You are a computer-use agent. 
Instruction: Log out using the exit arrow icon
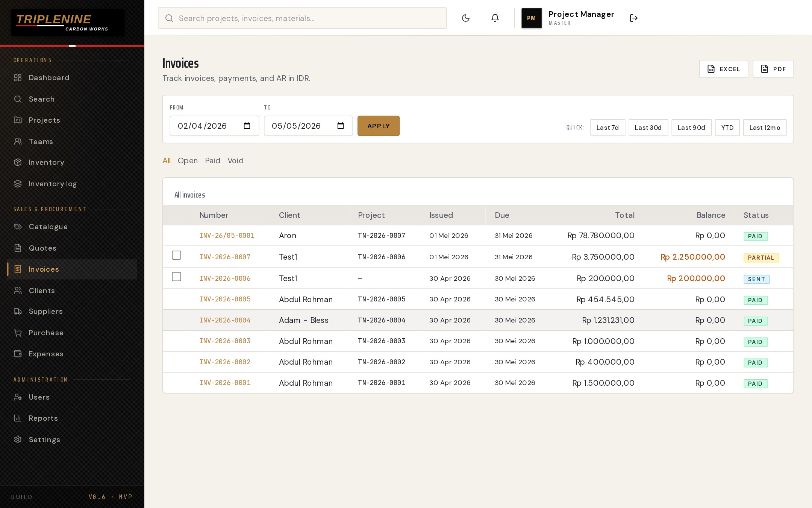click(x=634, y=18)
